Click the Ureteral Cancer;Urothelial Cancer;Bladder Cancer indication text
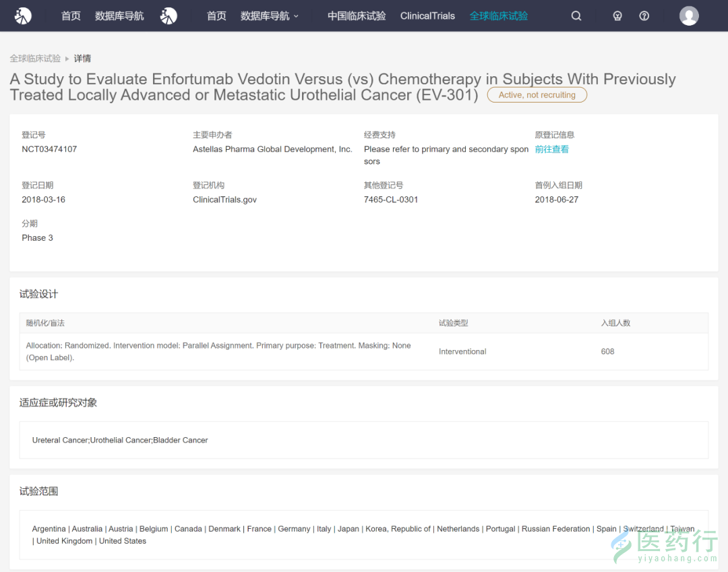 click(120, 440)
